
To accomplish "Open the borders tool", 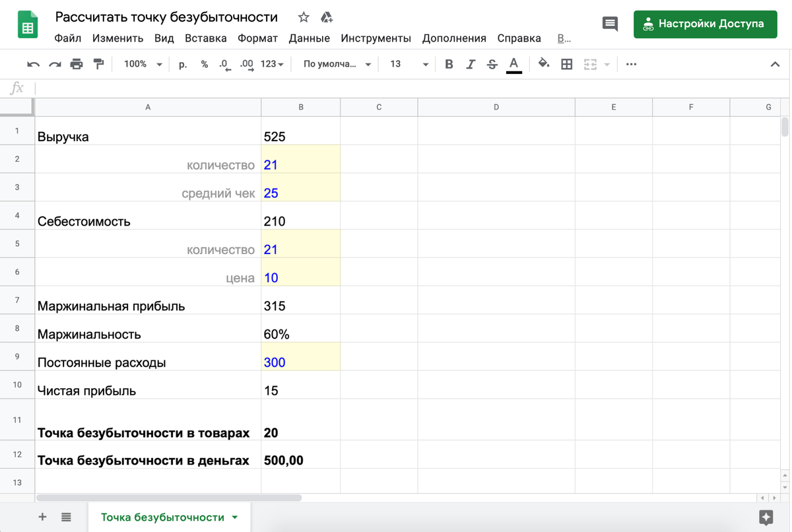I will point(567,64).
